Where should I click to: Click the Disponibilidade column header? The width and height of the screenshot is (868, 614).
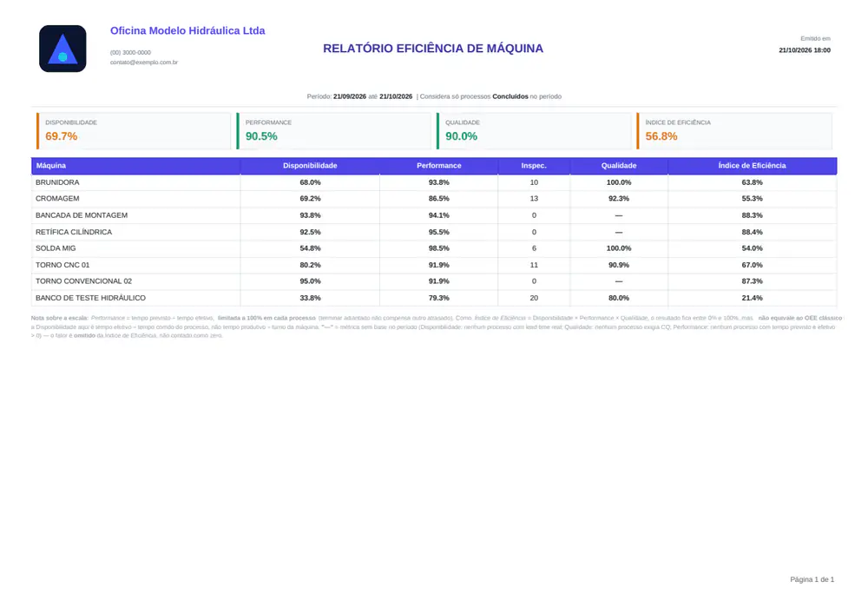[310, 166]
